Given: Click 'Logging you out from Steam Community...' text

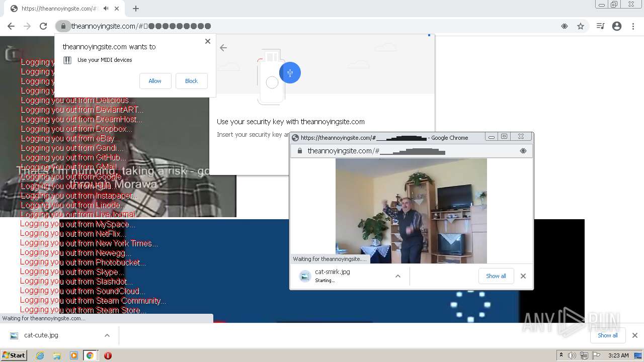Looking at the screenshot, I should tap(93, 301).
